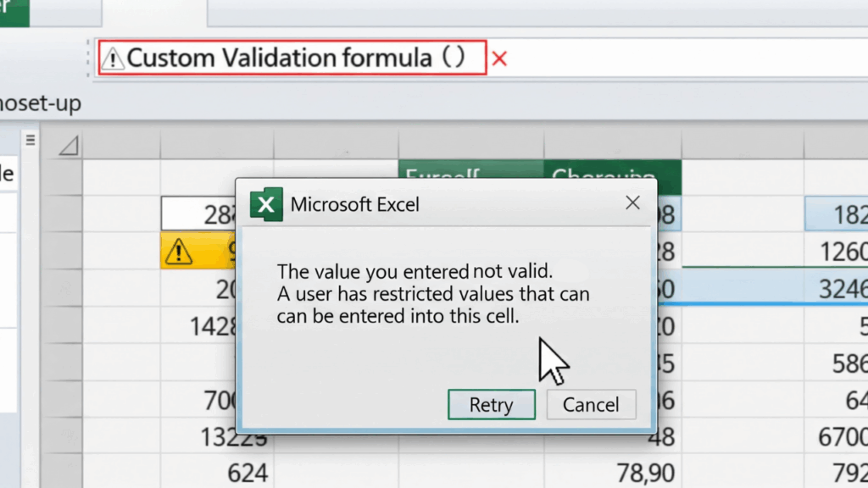Viewport: 868px width, 488px height.
Task: Click the Excel logo in the dialog title
Action: (x=265, y=204)
